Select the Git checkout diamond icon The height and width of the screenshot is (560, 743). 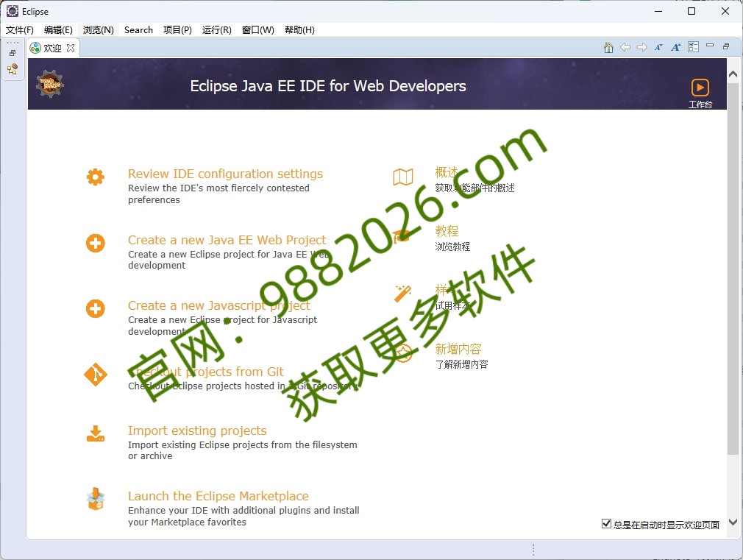(x=95, y=375)
